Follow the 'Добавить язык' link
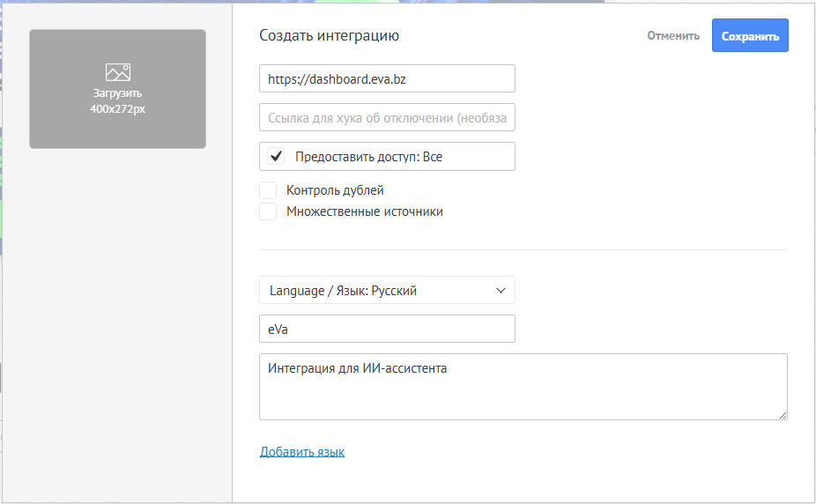This screenshot has width=816, height=504. click(x=302, y=452)
